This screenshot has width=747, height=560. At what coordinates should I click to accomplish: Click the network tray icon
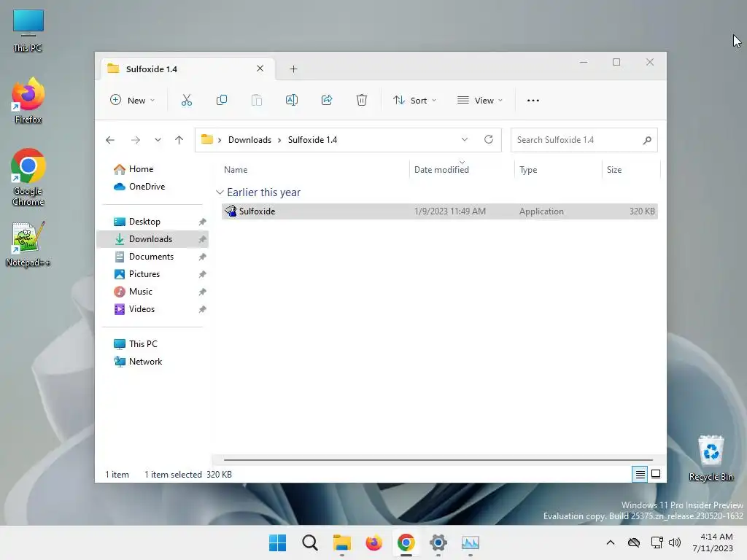(x=657, y=542)
